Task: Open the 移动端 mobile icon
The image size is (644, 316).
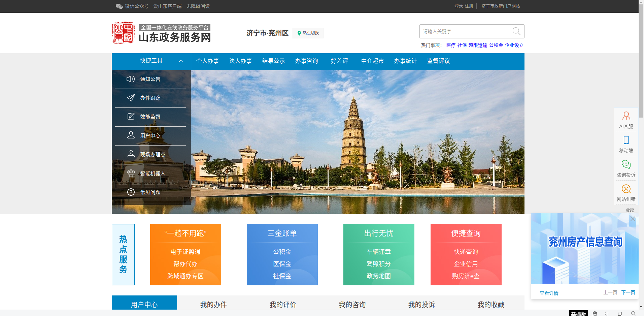Action: point(626,140)
